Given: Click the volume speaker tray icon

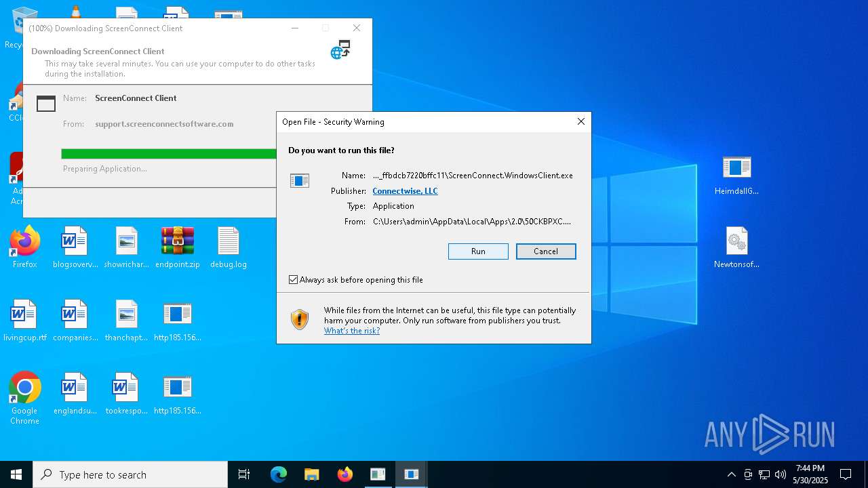Looking at the screenshot, I should [781, 474].
